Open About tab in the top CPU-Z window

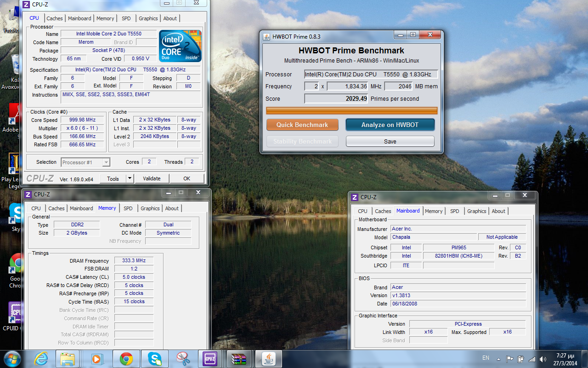[x=170, y=18]
